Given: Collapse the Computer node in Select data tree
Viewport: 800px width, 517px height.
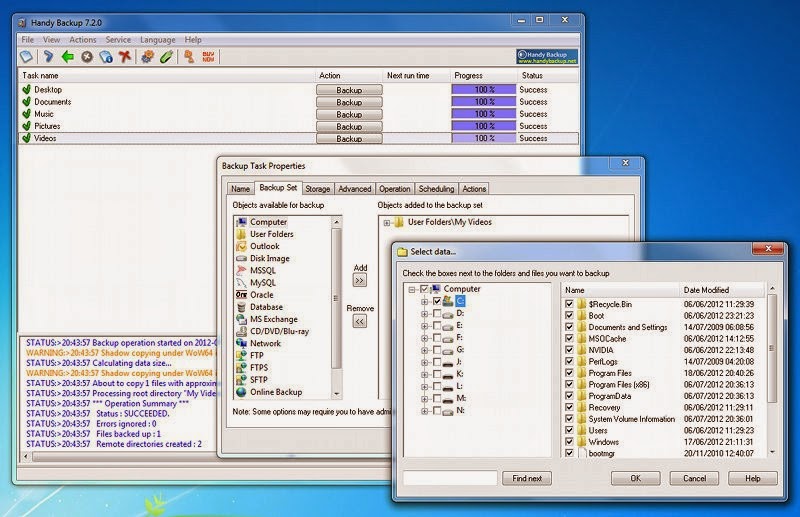Looking at the screenshot, I should 412,289.
